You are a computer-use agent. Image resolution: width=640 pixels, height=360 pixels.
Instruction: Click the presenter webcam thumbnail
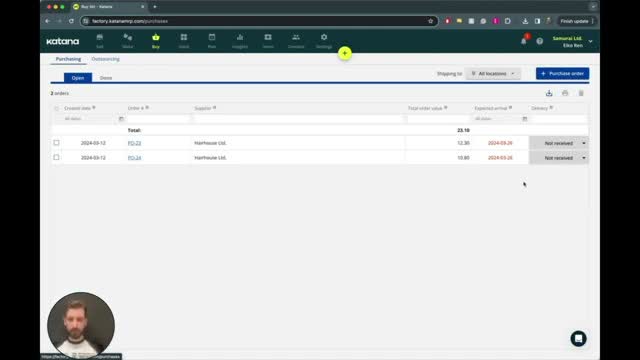(81, 325)
